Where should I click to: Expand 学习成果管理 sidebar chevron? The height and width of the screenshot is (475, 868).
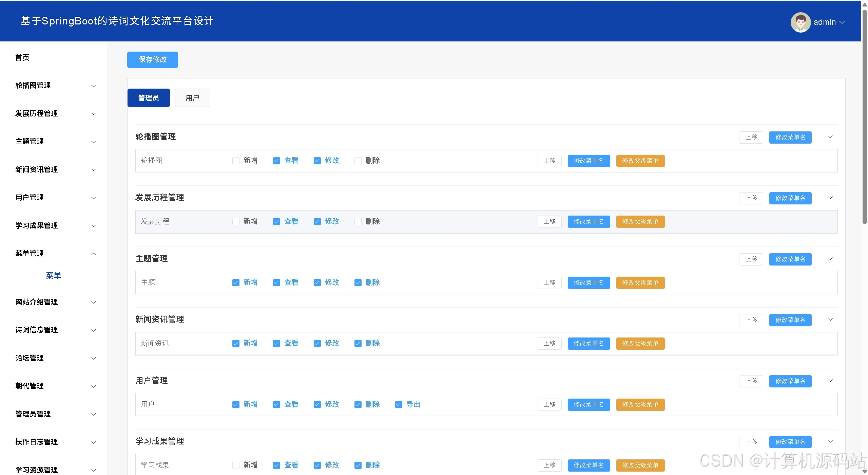[x=94, y=226]
